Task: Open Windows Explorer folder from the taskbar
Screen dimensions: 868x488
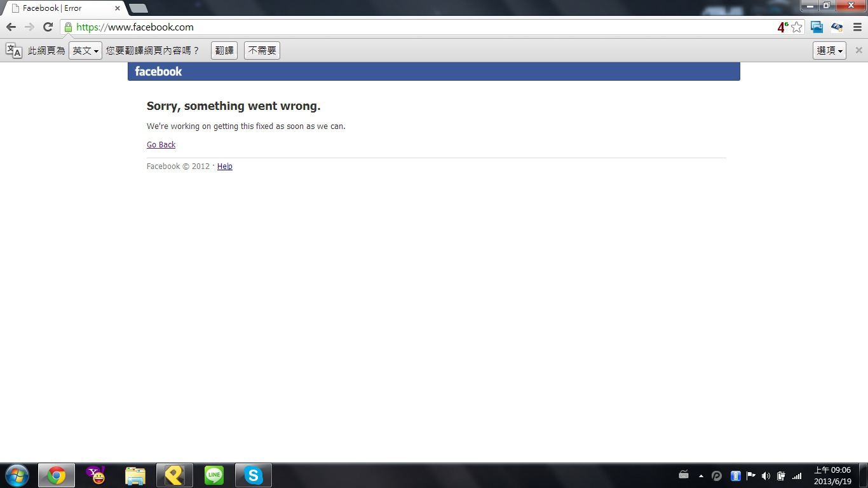Action: point(135,475)
